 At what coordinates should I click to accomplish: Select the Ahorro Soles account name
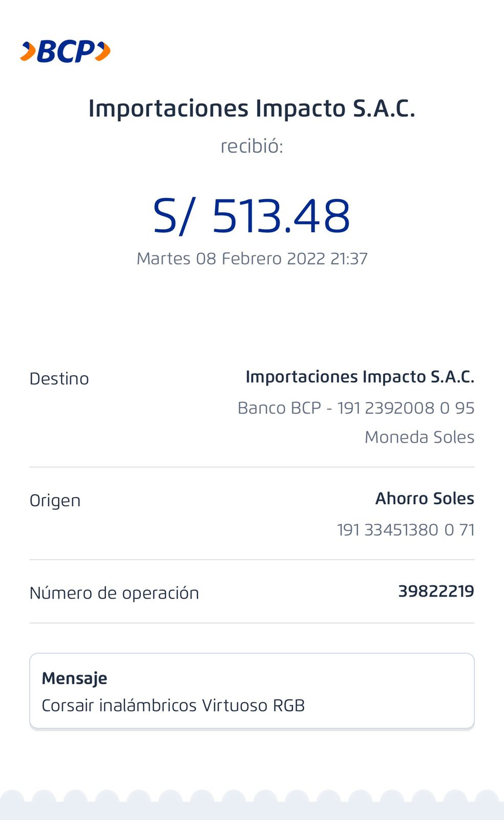[425, 499]
